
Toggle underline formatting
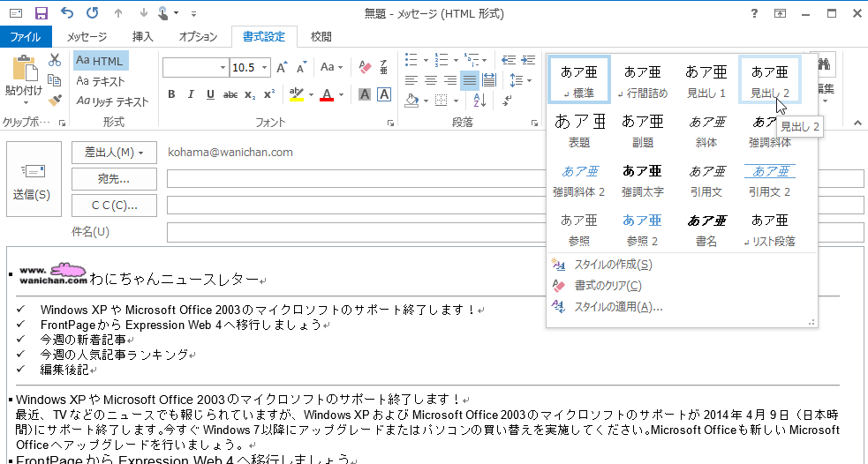click(210, 94)
